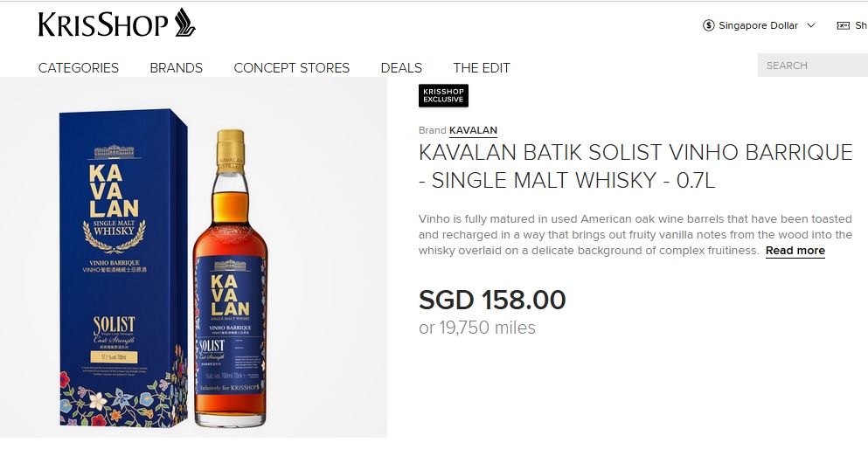The width and height of the screenshot is (868, 456).
Task: Select the blue Kavalan gift box image
Action: 124,268
